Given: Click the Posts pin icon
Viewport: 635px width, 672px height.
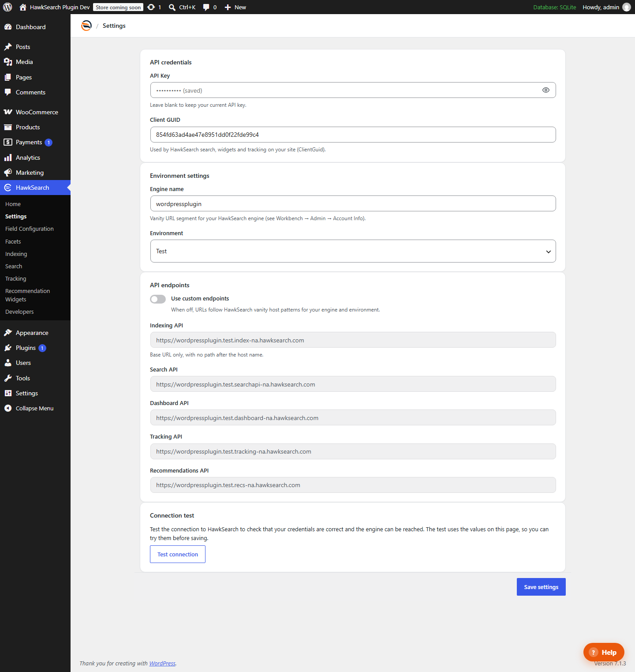Looking at the screenshot, I should point(8,47).
